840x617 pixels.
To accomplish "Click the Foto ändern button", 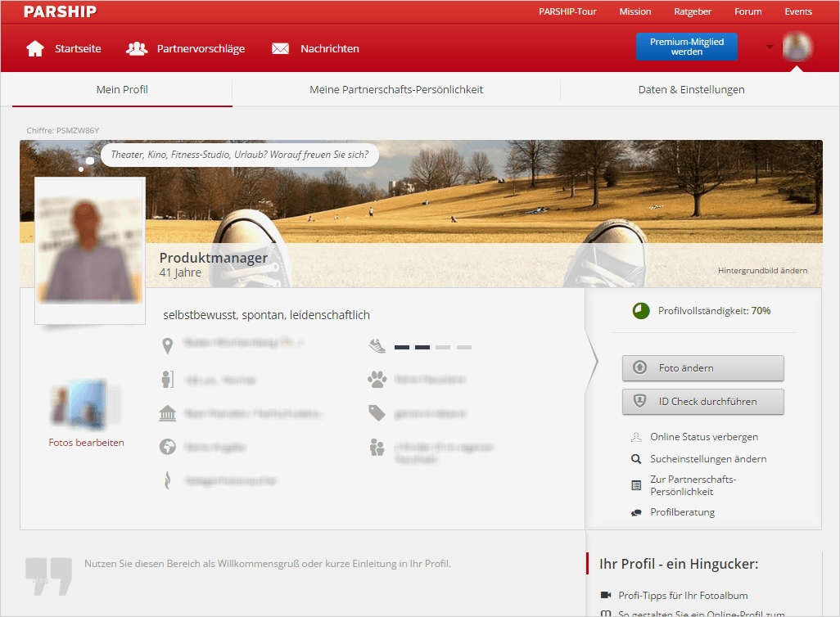I will (x=702, y=368).
